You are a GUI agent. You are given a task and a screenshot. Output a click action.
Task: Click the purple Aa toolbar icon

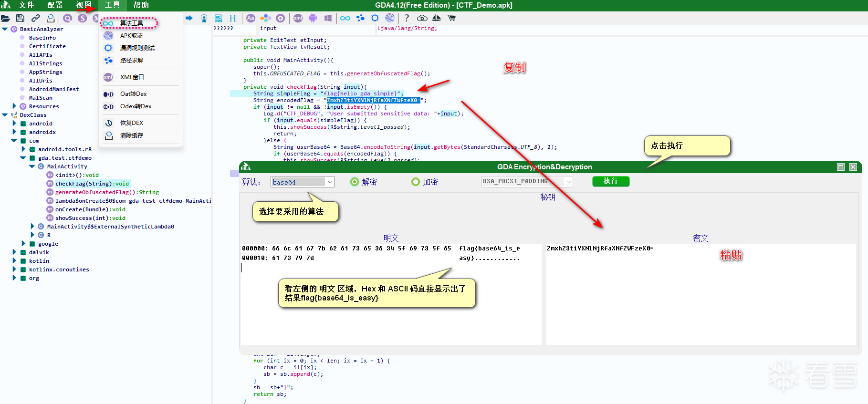click(x=251, y=18)
